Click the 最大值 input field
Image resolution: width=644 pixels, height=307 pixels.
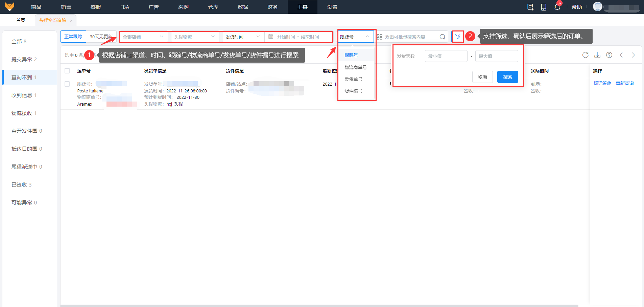tap(497, 56)
